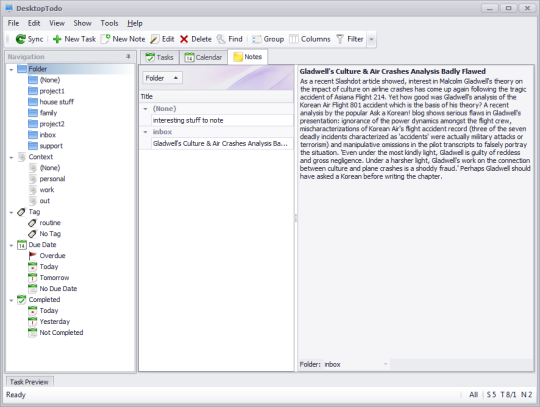Click the project1 folder icon
This screenshot has height=407, width=540.
click(33, 91)
